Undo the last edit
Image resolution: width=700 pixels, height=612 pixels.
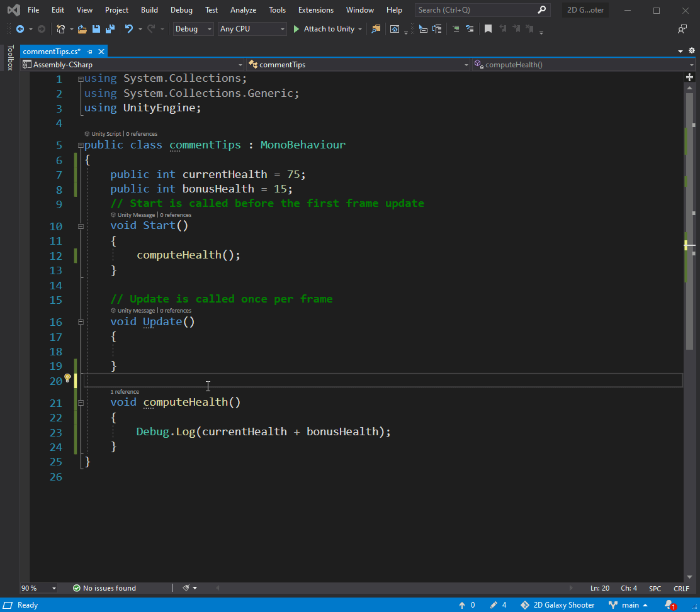(x=130, y=29)
